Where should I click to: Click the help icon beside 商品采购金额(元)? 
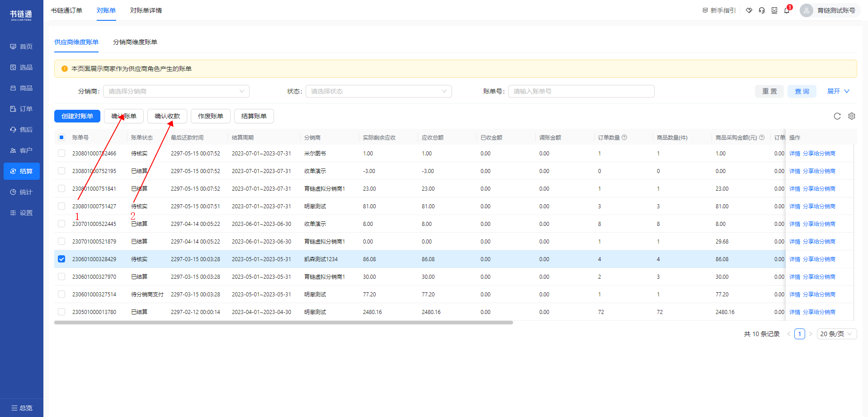[x=762, y=137]
